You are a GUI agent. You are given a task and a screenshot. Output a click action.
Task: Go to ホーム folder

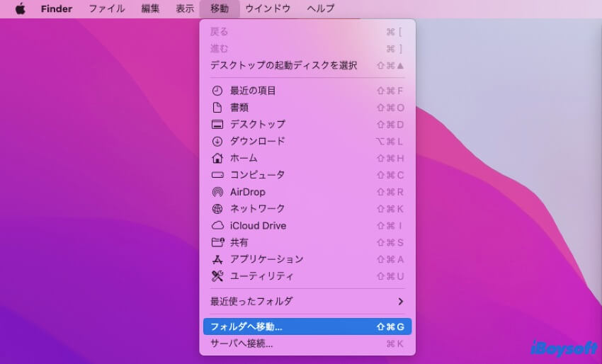coord(307,158)
